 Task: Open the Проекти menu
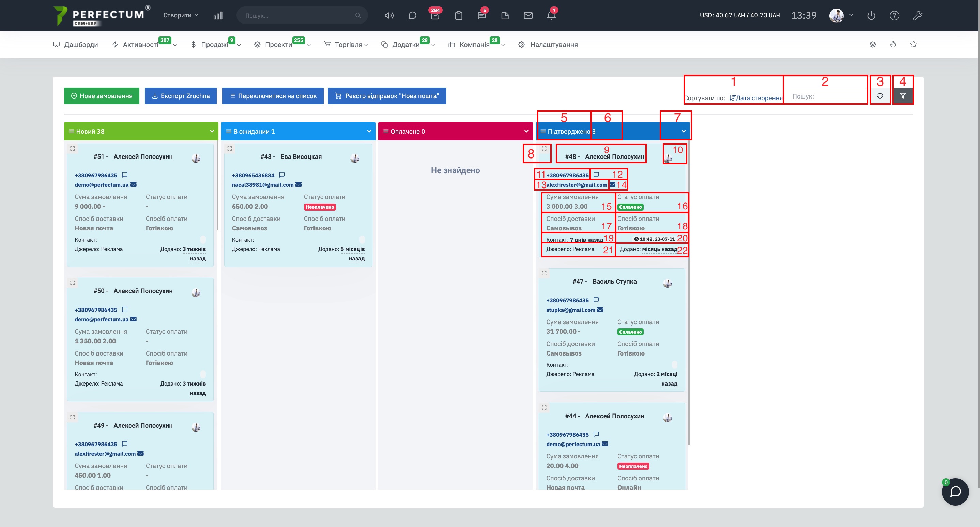(x=282, y=45)
